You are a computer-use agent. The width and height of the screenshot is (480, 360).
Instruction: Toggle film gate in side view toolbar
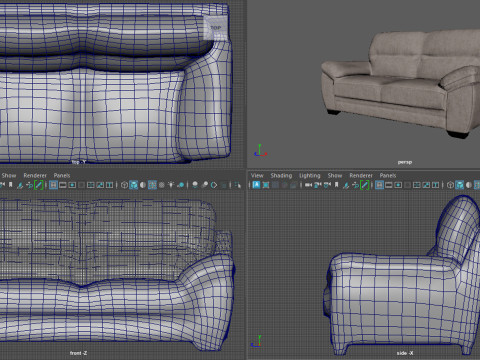coord(388,185)
